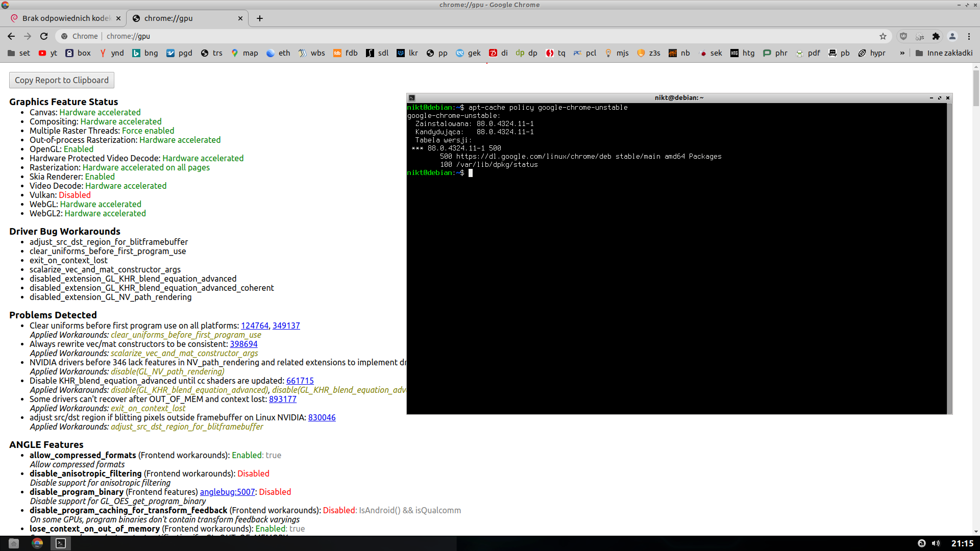
Task: Open a new tab with plus button
Action: [260, 18]
